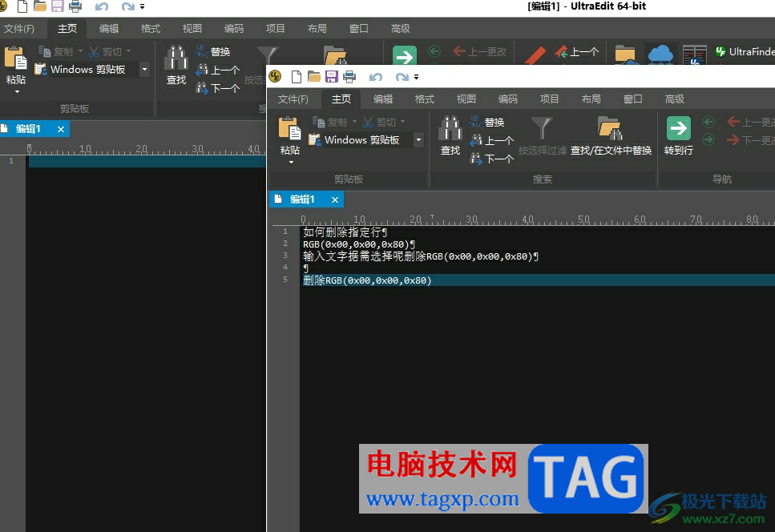Image resolution: width=775 pixels, height=532 pixels.
Task: Switch to Advanced tab in back window
Action: [401, 28]
